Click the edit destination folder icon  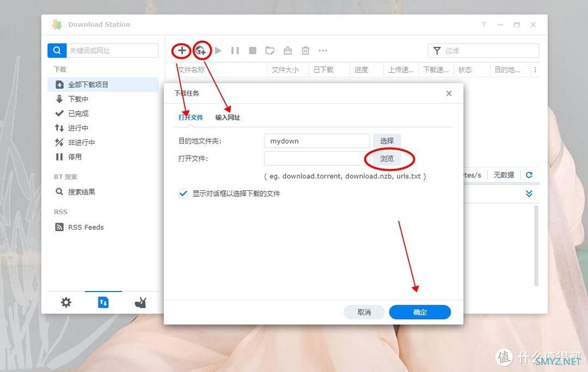tap(270, 50)
